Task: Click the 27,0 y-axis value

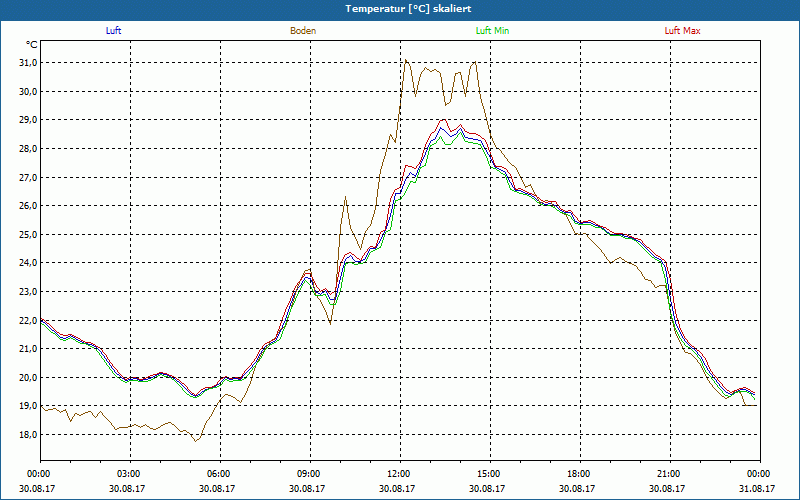Action: [28, 178]
